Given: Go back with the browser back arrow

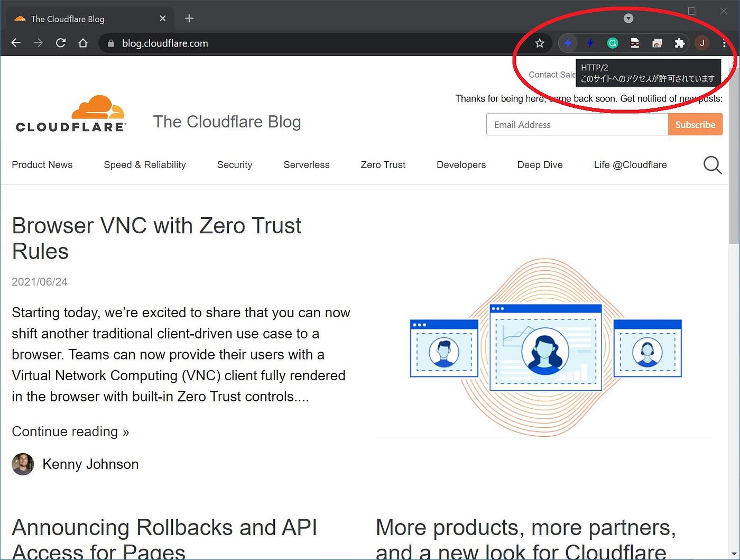Looking at the screenshot, I should pyautogui.click(x=16, y=43).
